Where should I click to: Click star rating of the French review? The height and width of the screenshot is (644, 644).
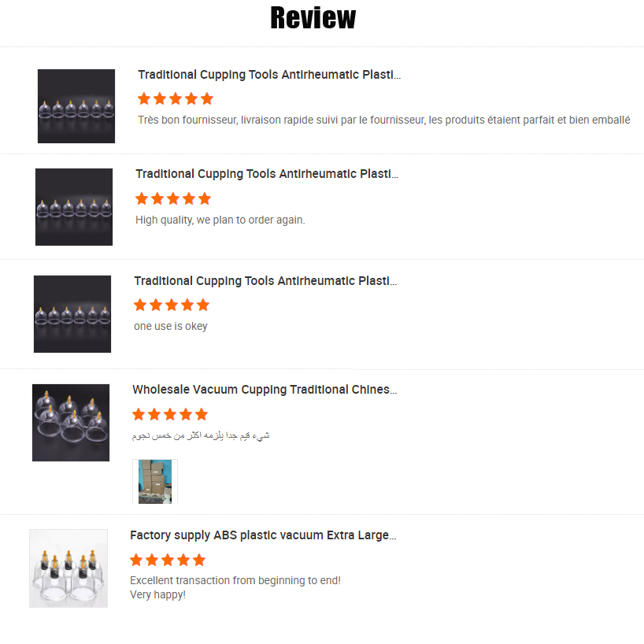point(176,98)
